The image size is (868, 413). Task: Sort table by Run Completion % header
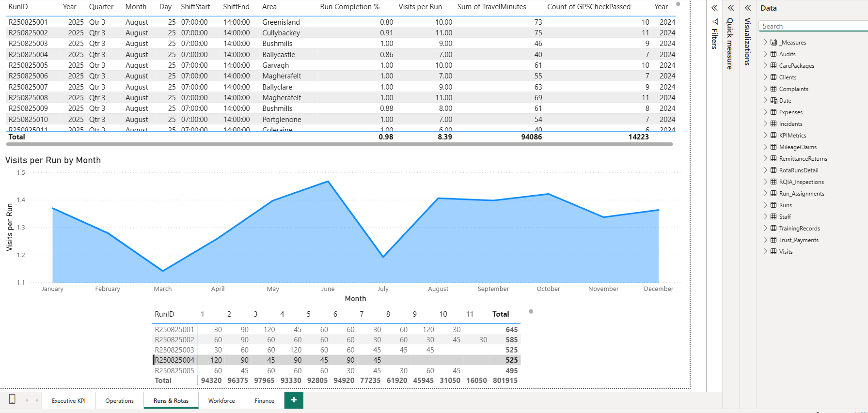[x=349, y=7]
